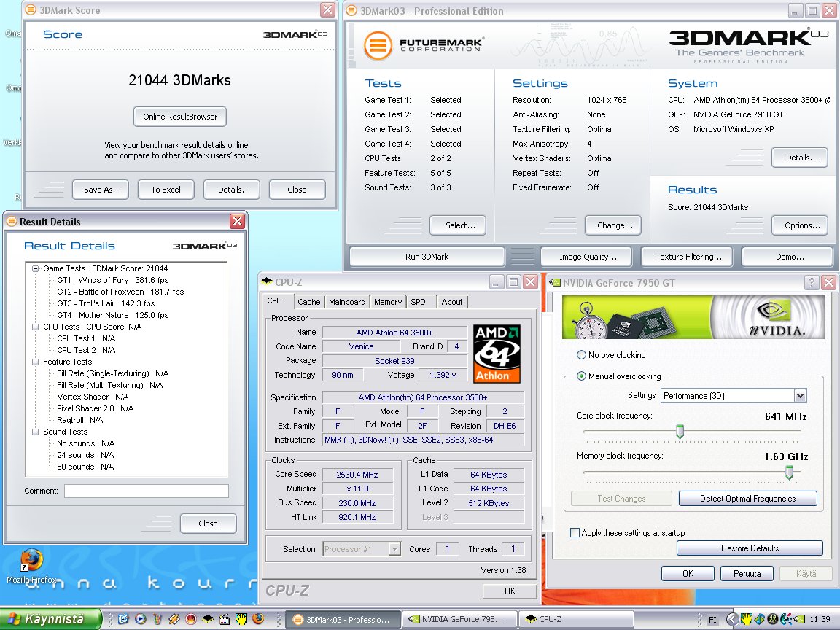Click the Käynnistä start button
Screen dimensions: 840x630
(x=50, y=619)
